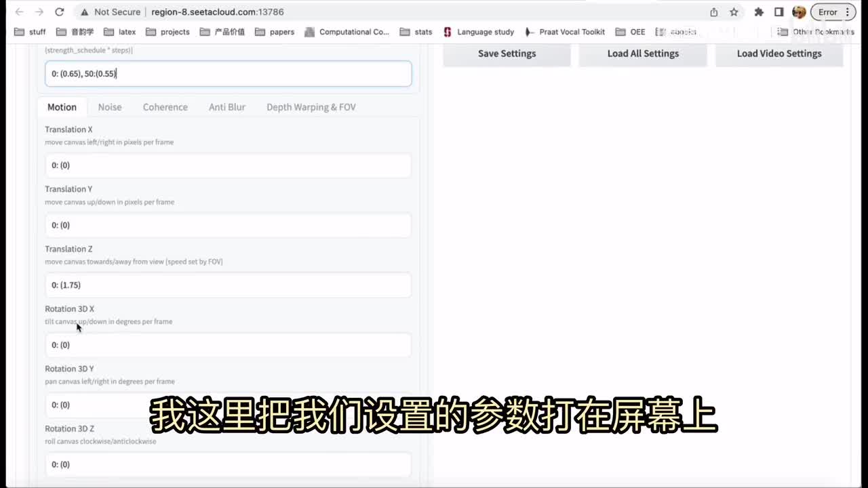Bookmark this page with the star icon
The width and height of the screenshot is (868, 488).
point(734,12)
